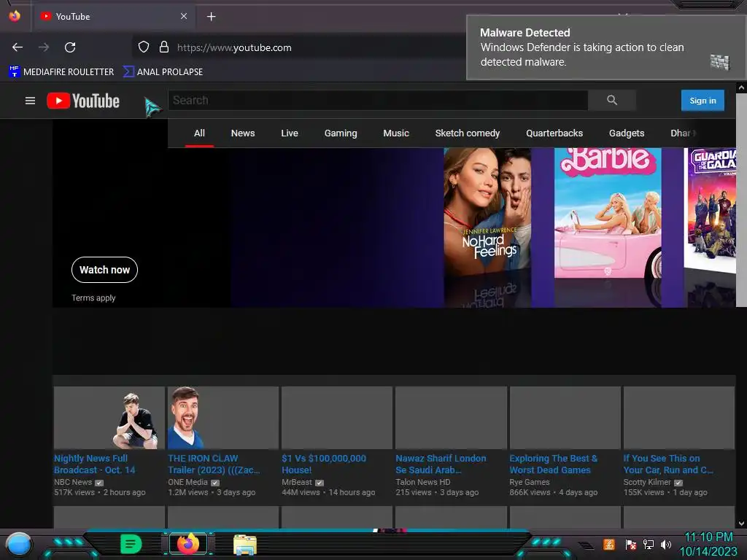Go back with the browser back arrow
Image resolution: width=747 pixels, height=560 pixels.
tap(18, 47)
